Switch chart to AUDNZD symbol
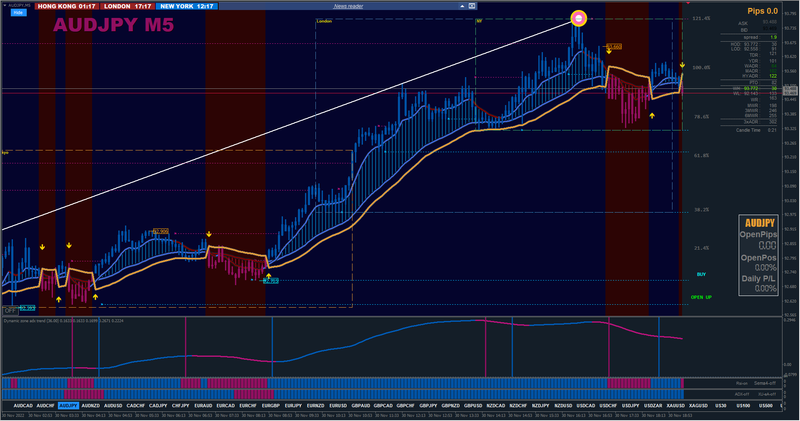 pos(91,406)
